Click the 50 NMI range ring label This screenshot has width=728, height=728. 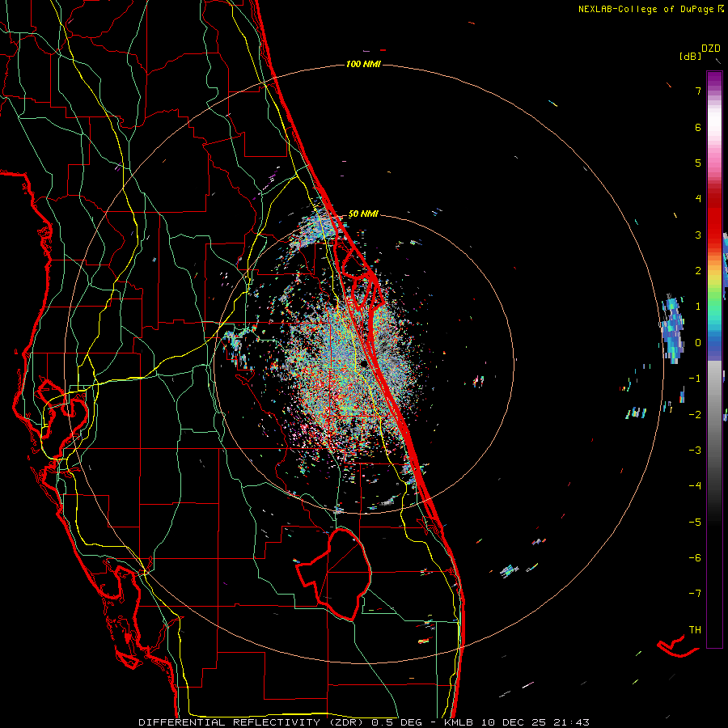(363, 214)
